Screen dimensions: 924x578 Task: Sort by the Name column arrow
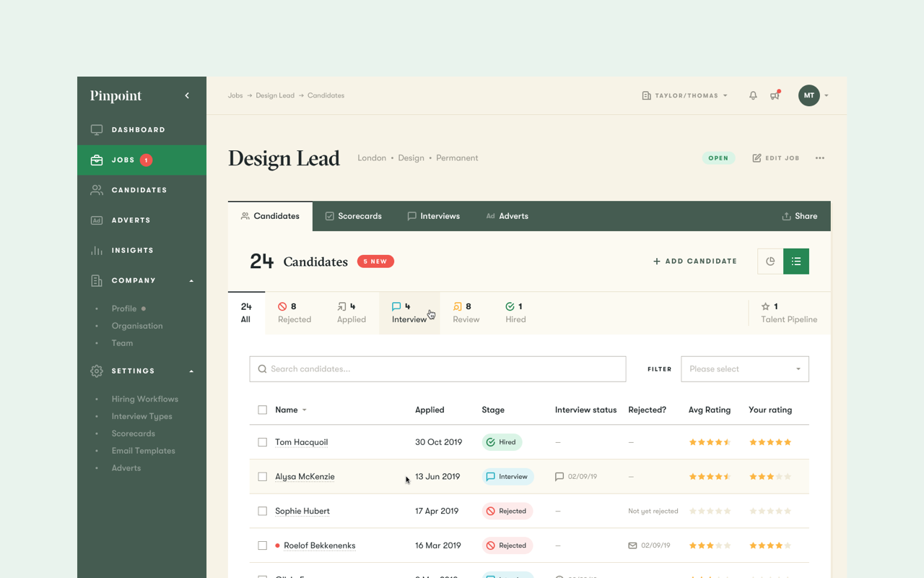point(305,410)
